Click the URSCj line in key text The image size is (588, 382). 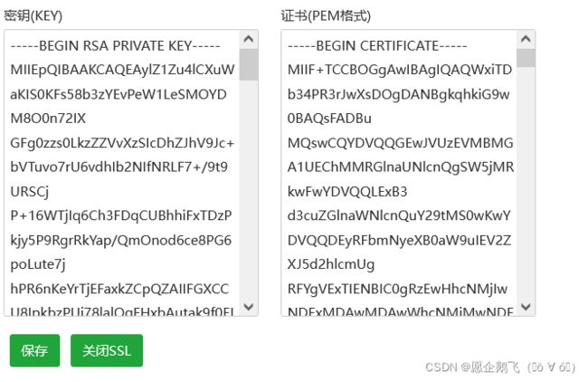(30, 192)
